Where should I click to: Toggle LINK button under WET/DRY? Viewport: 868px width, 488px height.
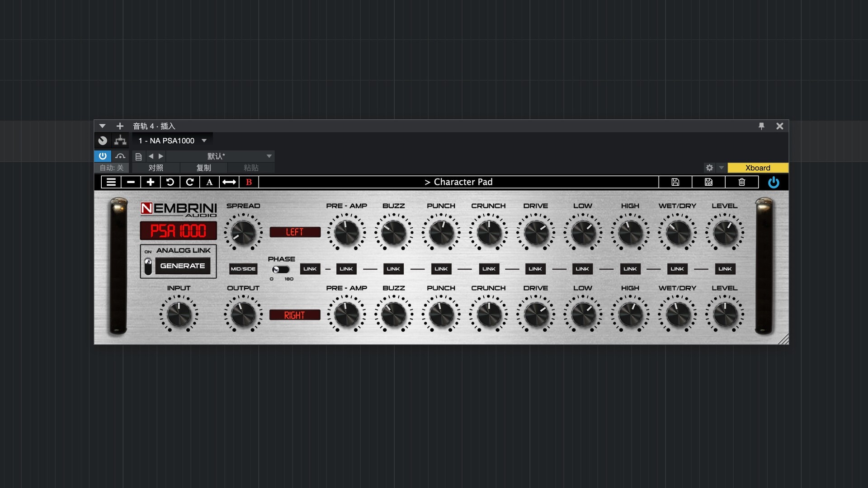pos(677,269)
